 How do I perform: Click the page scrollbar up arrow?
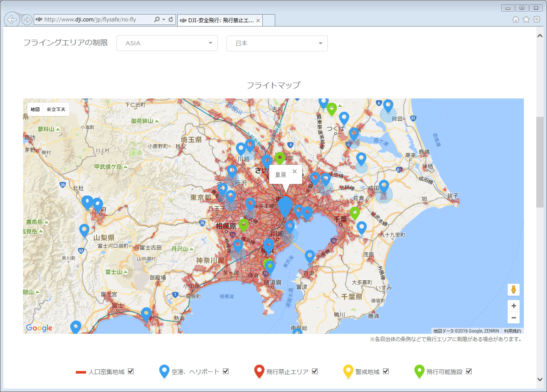pyautogui.click(x=540, y=35)
